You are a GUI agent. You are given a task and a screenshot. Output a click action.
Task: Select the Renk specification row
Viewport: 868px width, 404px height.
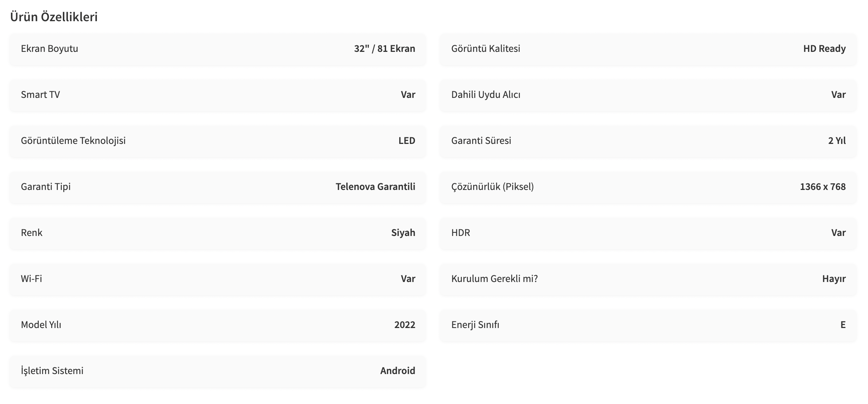[218, 233]
